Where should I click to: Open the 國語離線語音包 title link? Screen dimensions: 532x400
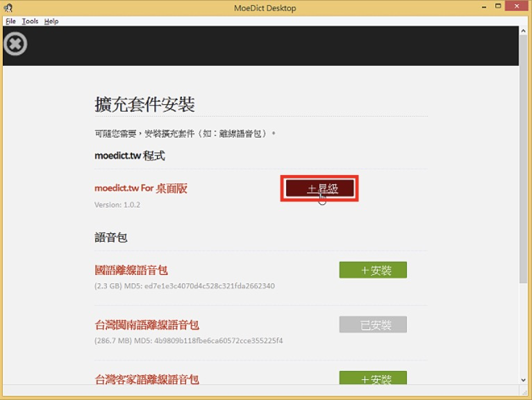click(x=131, y=270)
